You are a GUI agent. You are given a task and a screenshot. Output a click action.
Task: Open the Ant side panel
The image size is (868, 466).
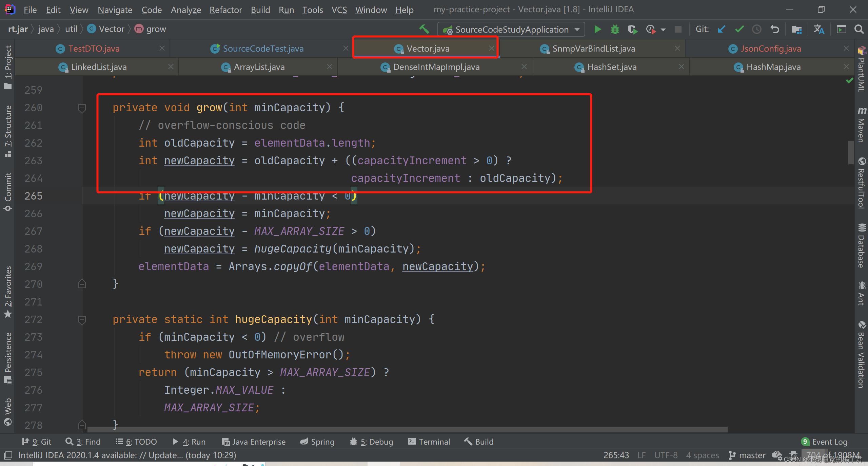coord(861,293)
